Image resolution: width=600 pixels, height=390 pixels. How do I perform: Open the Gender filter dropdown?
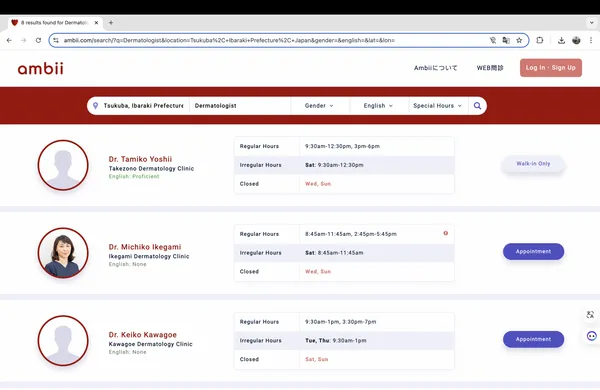[x=319, y=106]
